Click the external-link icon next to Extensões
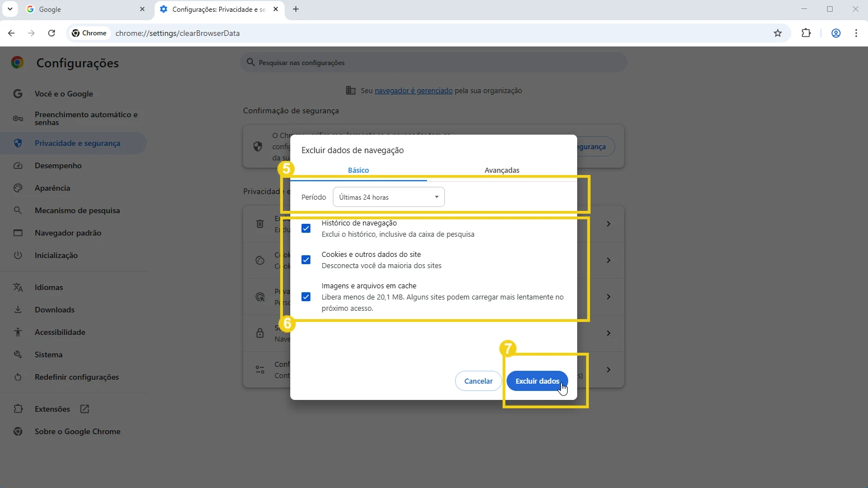This screenshot has height=488, width=868. click(85, 409)
